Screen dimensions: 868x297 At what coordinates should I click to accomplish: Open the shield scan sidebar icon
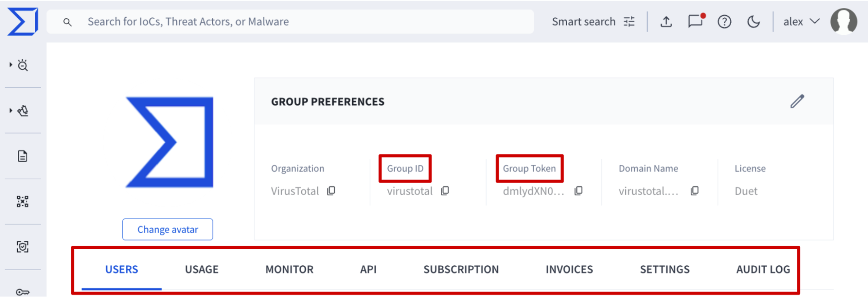tap(23, 247)
